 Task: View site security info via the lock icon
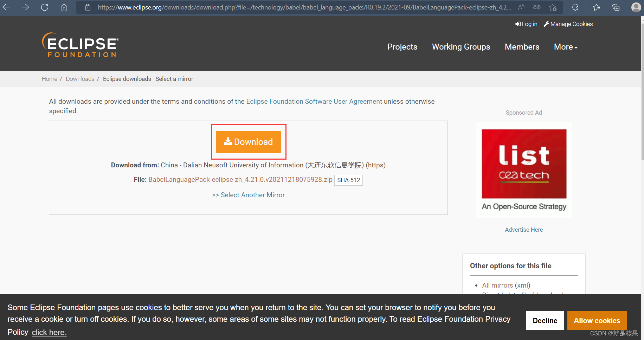tap(88, 7)
